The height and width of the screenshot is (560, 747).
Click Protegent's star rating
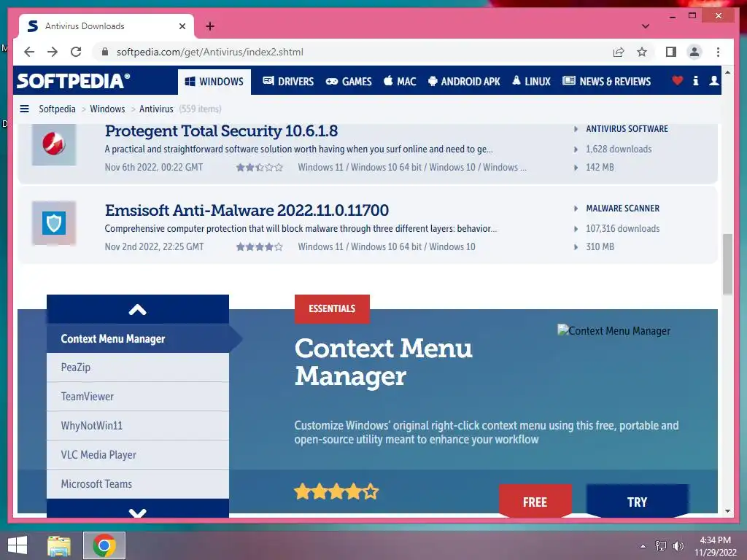coord(260,168)
